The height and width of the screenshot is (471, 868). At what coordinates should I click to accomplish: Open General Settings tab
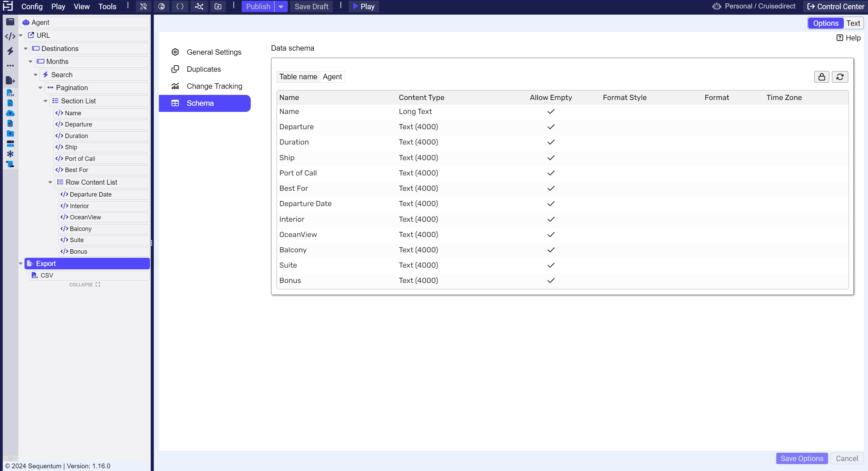coord(205,52)
